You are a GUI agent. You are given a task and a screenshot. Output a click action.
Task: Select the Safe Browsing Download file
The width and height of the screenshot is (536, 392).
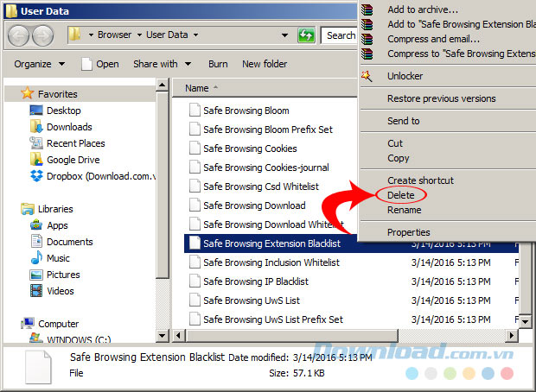(x=254, y=205)
